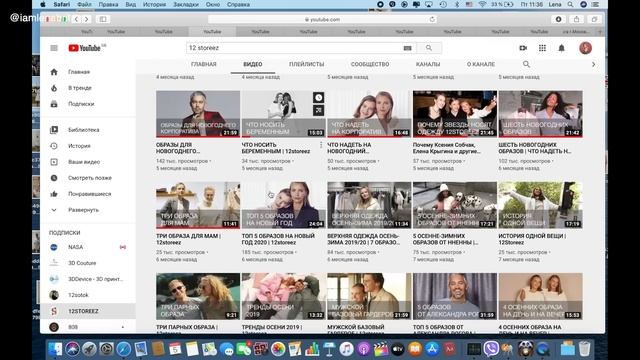Open the YouTube apps grid icon
This screenshot has height=360, width=640.
point(542,48)
